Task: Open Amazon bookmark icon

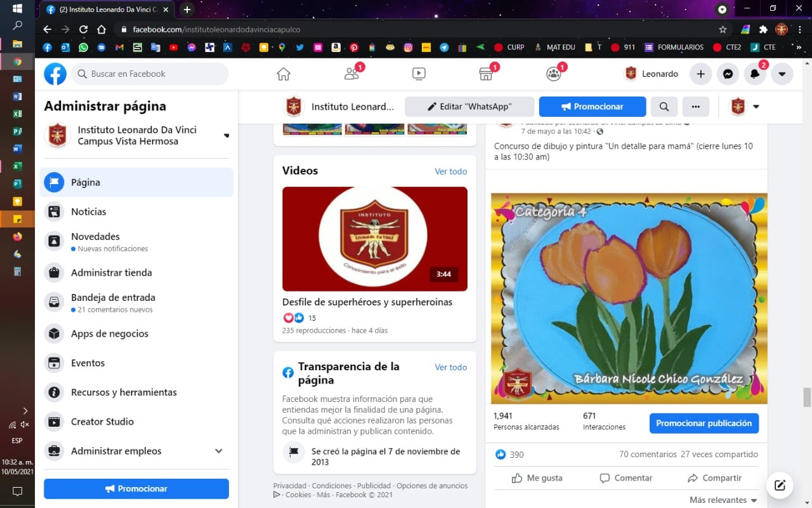Action: tap(336, 47)
